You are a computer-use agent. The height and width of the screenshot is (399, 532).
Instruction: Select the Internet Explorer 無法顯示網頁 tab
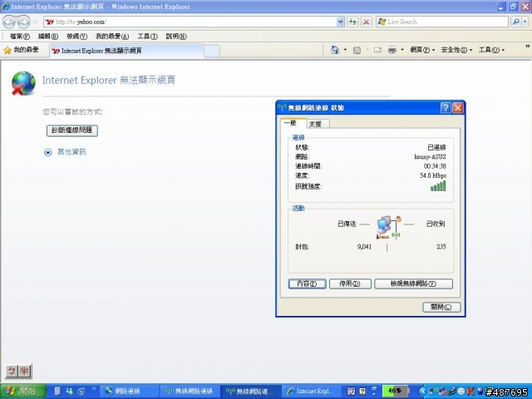[127, 51]
